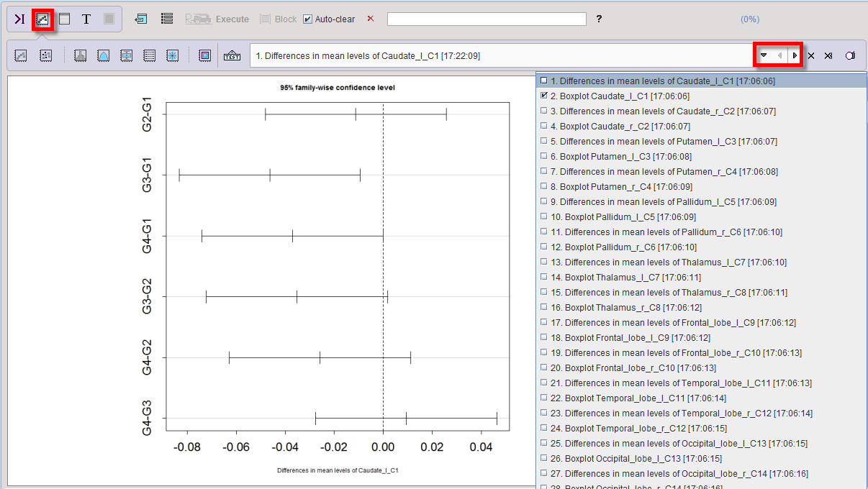
Task: Check item 1 Differences in mean levels of Caudate_l_C1
Action: tap(544, 81)
